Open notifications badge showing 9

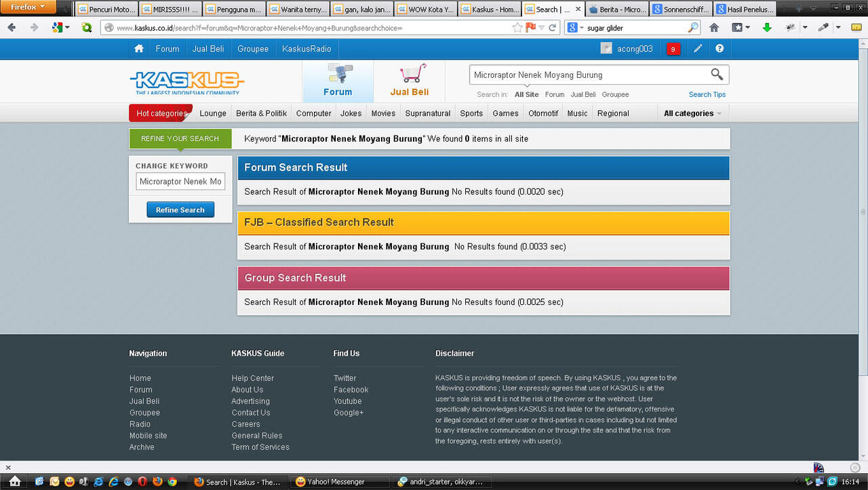(673, 49)
